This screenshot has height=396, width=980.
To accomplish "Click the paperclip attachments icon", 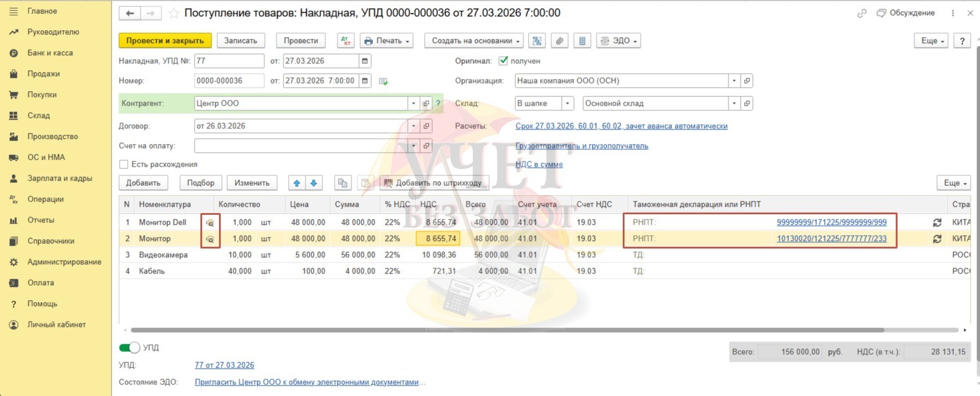I will pyautogui.click(x=559, y=41).
